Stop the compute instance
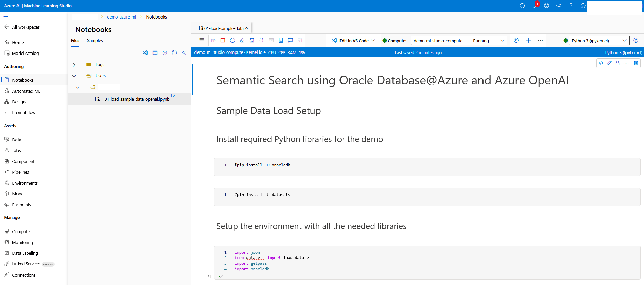 (516, 40)
